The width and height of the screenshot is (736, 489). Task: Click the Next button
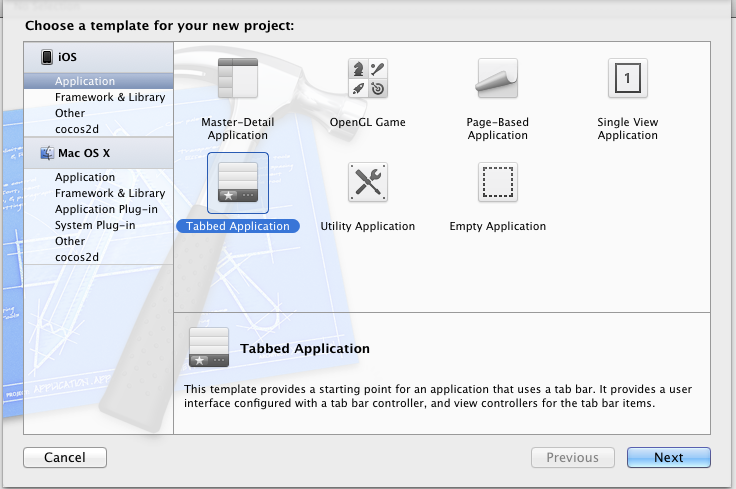668,457
